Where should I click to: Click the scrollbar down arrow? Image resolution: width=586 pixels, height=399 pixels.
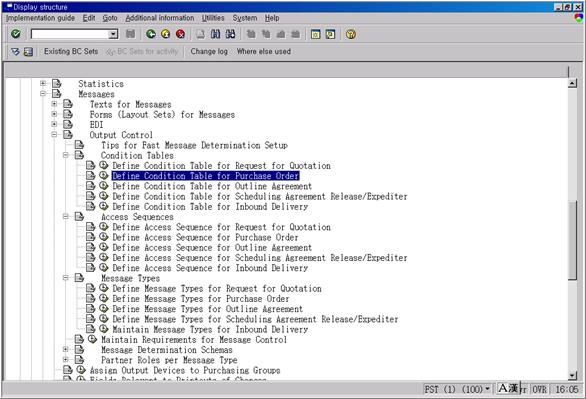572,375
